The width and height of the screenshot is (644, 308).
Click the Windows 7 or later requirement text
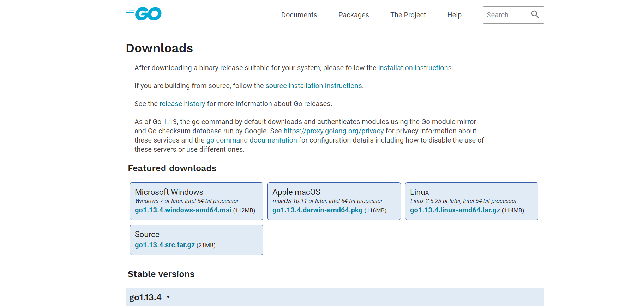pos(187,201)
